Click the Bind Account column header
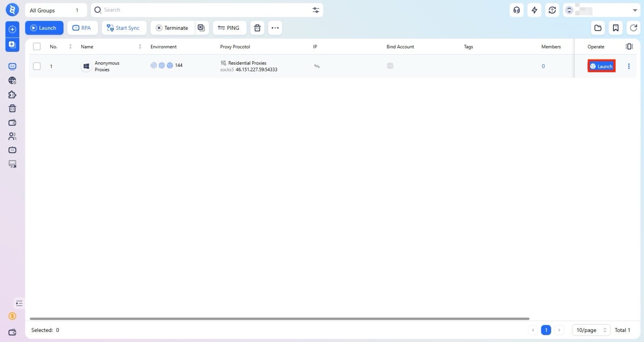This screenshot has height=342, width=644. (x=400, y=47)
